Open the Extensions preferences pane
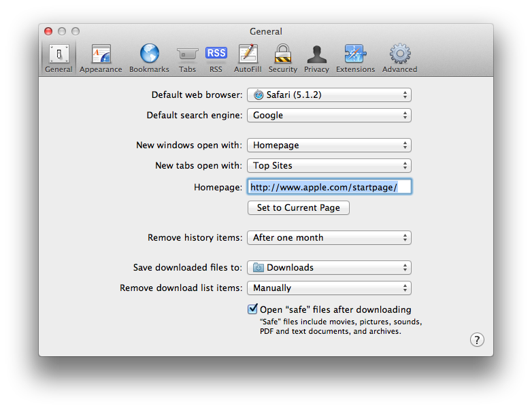The height and width of the screenshot is (410, 532). [x=356, y=58]
